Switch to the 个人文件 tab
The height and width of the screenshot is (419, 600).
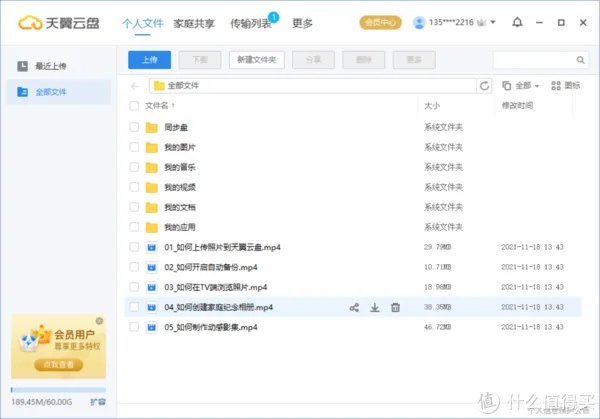click(x=143, y=23)
